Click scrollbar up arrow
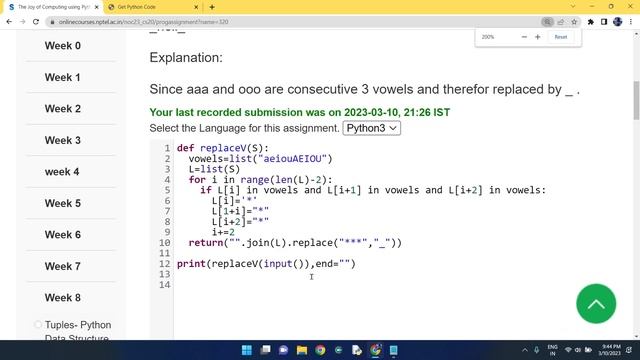 click(636, 34)
